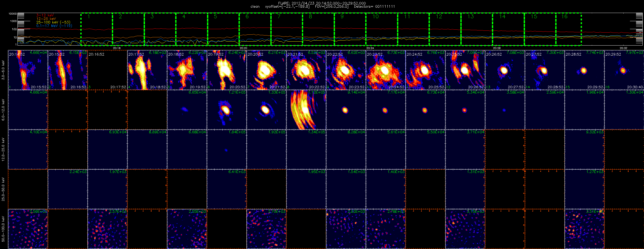
Task: Open the 6.0-12.0 keV image with peak 1.21E+05
Action: 227,110
